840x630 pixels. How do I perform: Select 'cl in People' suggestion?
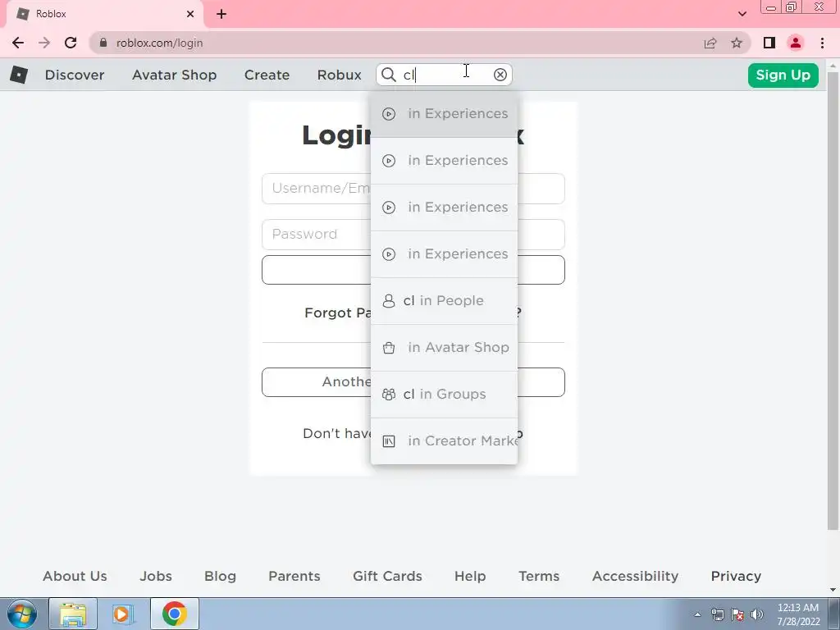point(444,301)
